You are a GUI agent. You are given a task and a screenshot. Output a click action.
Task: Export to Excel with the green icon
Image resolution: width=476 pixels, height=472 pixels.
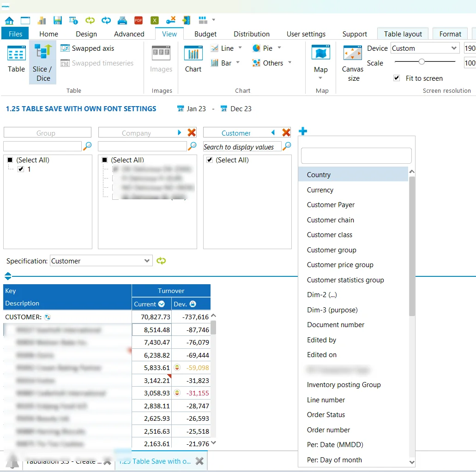click(155, 20)
